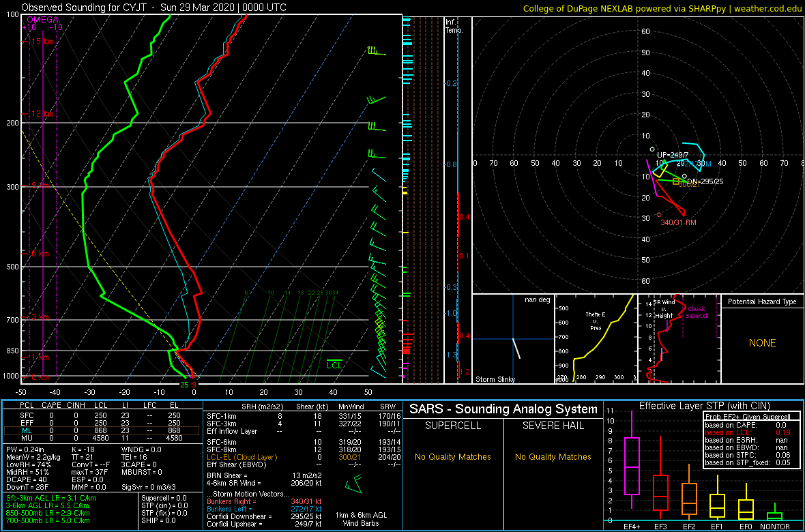Viewport: 805px width, 532px height.
Task: Click the SHIP = 0.0 value
Action: click(x=159, y=520)
